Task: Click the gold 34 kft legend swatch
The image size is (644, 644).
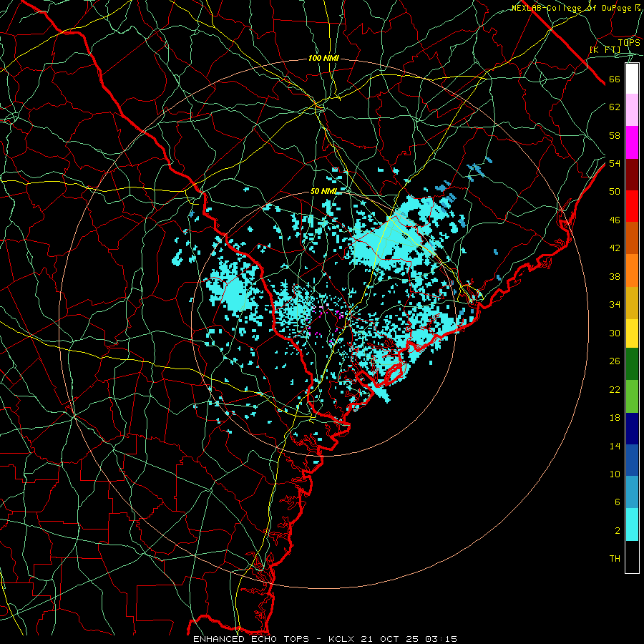Action: (632, 302)
